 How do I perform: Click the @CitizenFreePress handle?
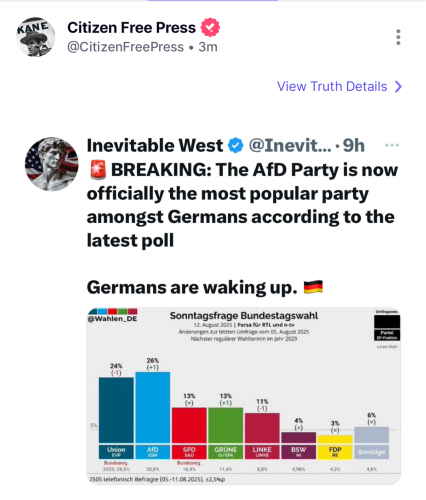click(x=125, y=47)
